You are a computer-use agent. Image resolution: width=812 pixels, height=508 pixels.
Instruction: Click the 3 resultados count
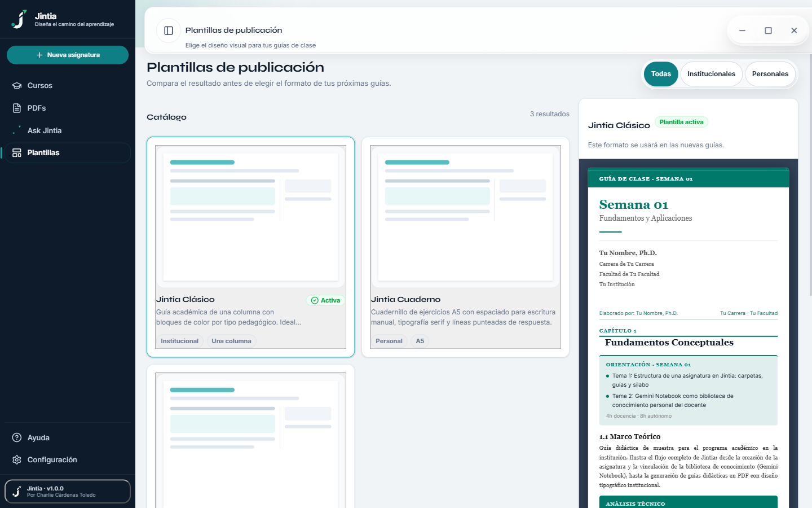click(550, 114)
